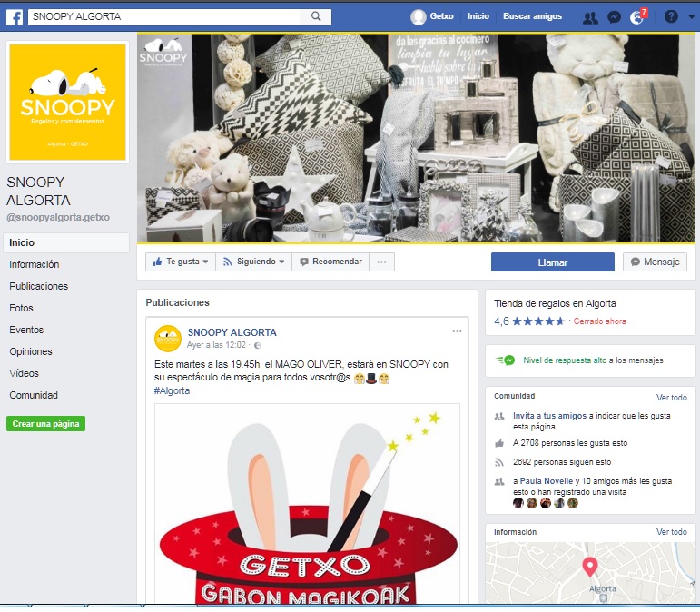Click the Recomendar button
This screenshot has width=700, height=612.
click(x=330, y=262)
